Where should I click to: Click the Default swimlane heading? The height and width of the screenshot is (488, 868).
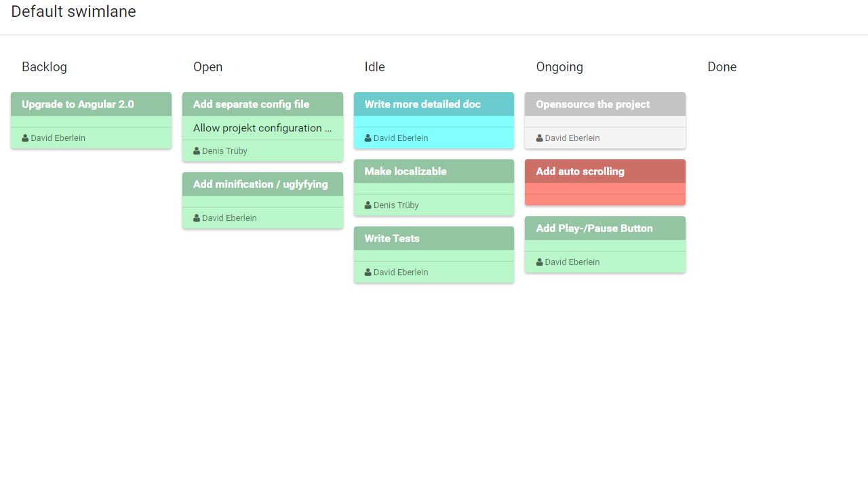[x=73, y=12]
